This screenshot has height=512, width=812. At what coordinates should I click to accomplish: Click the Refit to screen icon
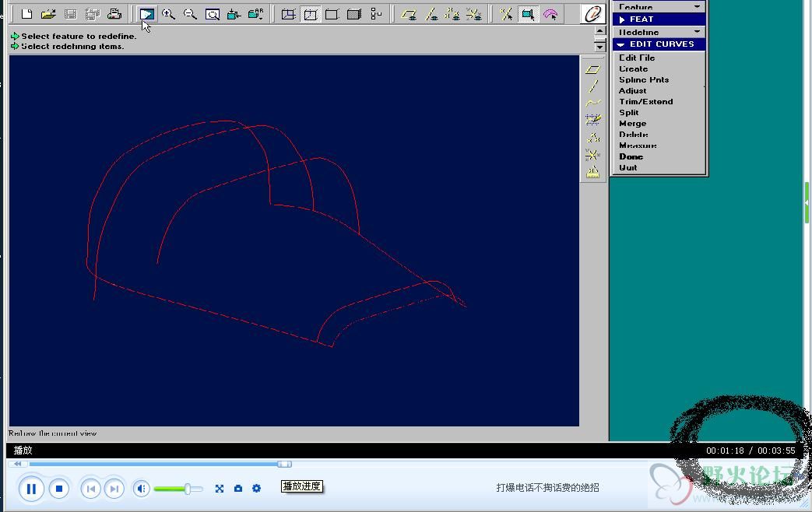click(x=213, y=15)
